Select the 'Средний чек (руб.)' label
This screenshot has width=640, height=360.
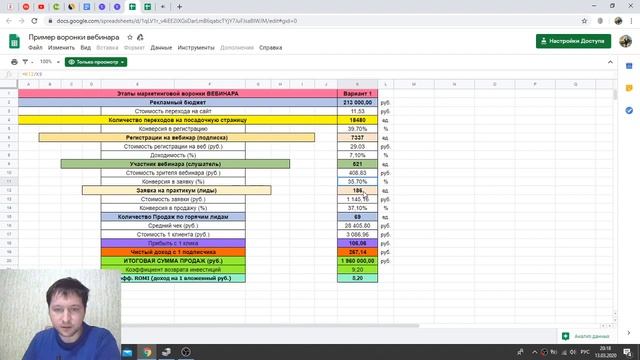[x=173, y=226]
